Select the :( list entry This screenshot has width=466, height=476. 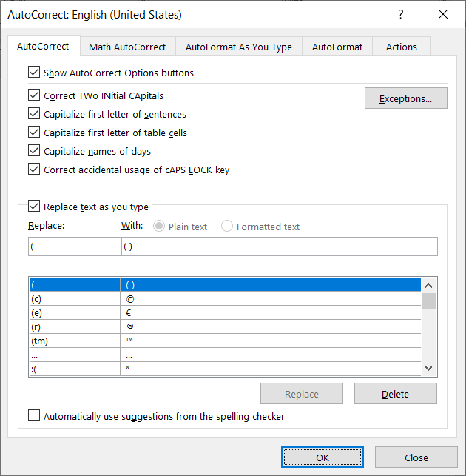coord(225,369)
